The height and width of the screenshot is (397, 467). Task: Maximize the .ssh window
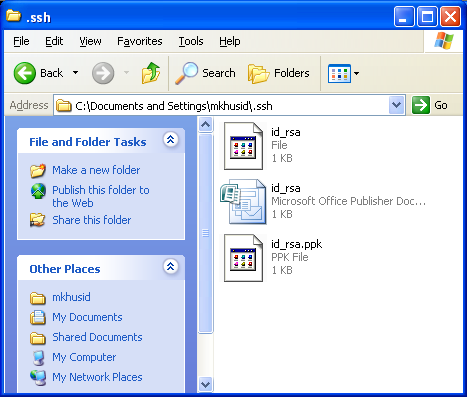coord(427,16)
